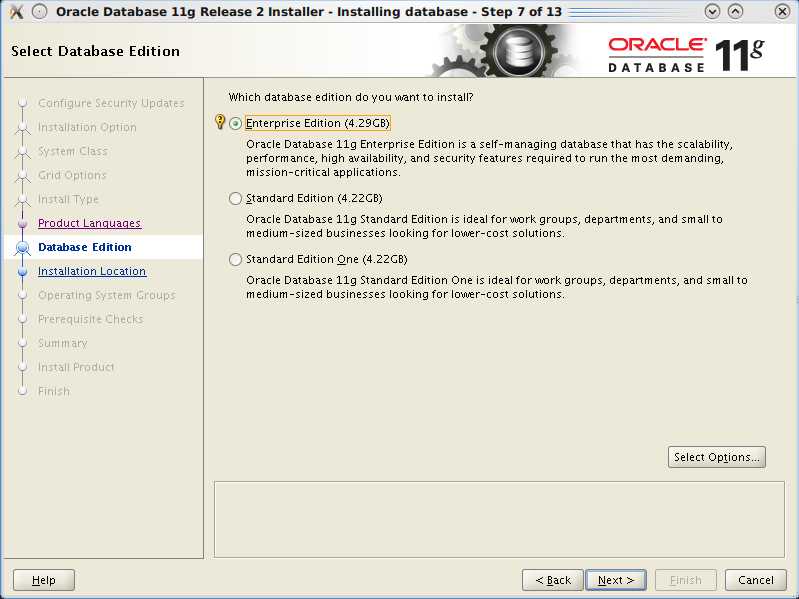Click the Standard Edition description paragraph

point(484,226)
